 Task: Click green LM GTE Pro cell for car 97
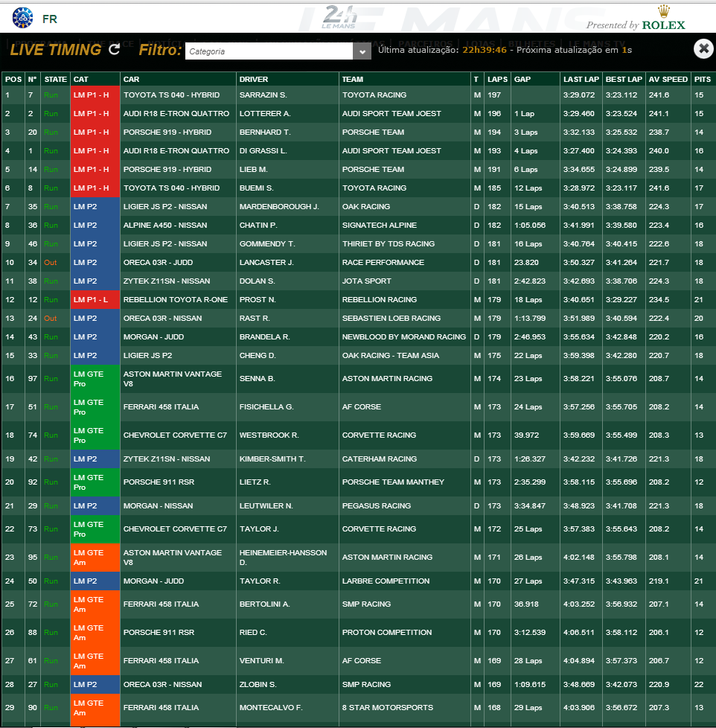pos(95,379)
